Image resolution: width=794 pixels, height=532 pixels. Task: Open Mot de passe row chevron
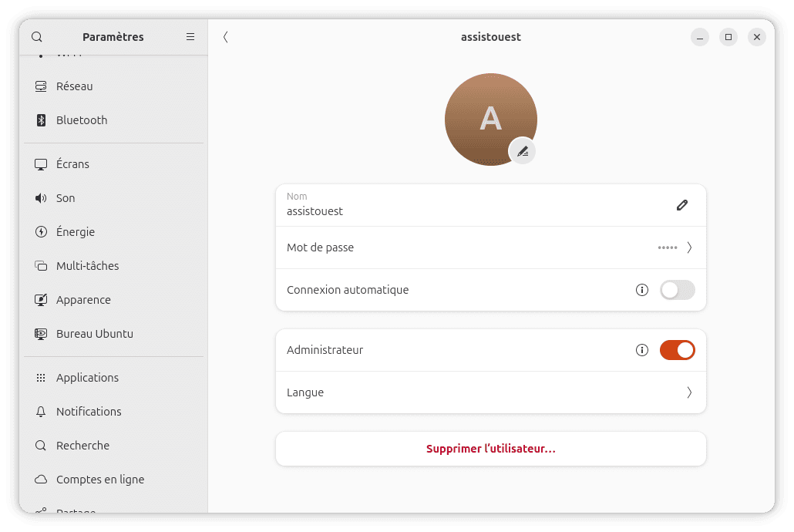pyautogui.click(x=689, y=247)
